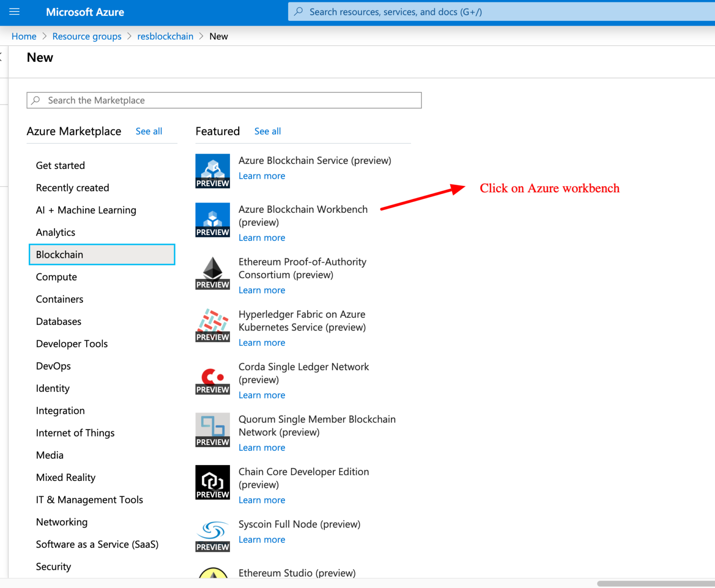This screenshot has width=715, height=588.
Task: Select the Corda Single Ledger Network icon
Action: [x=212, y=378]
